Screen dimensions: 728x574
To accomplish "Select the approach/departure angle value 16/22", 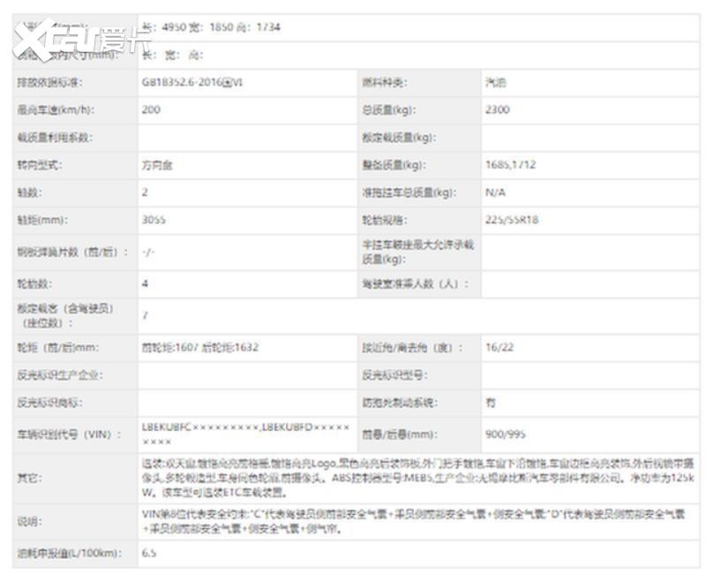I will point(498,347).
